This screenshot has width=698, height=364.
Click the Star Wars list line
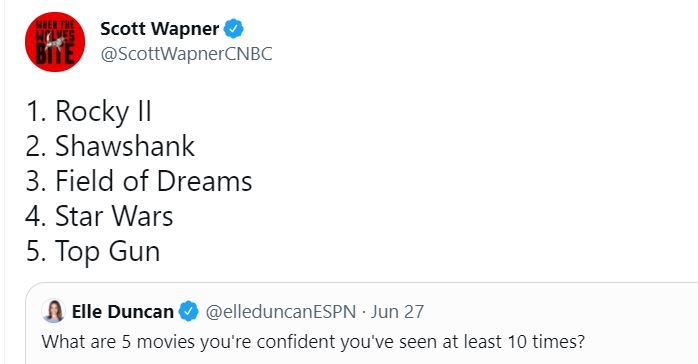(99, 216)
